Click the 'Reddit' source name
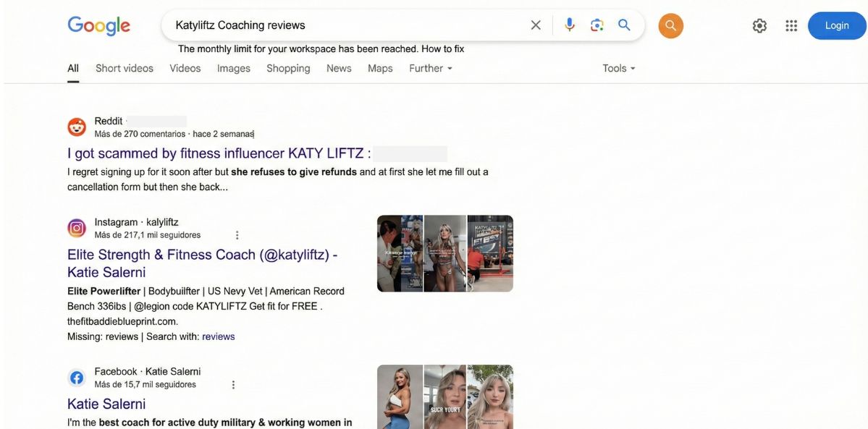868x429 pixels. (109, 121)
